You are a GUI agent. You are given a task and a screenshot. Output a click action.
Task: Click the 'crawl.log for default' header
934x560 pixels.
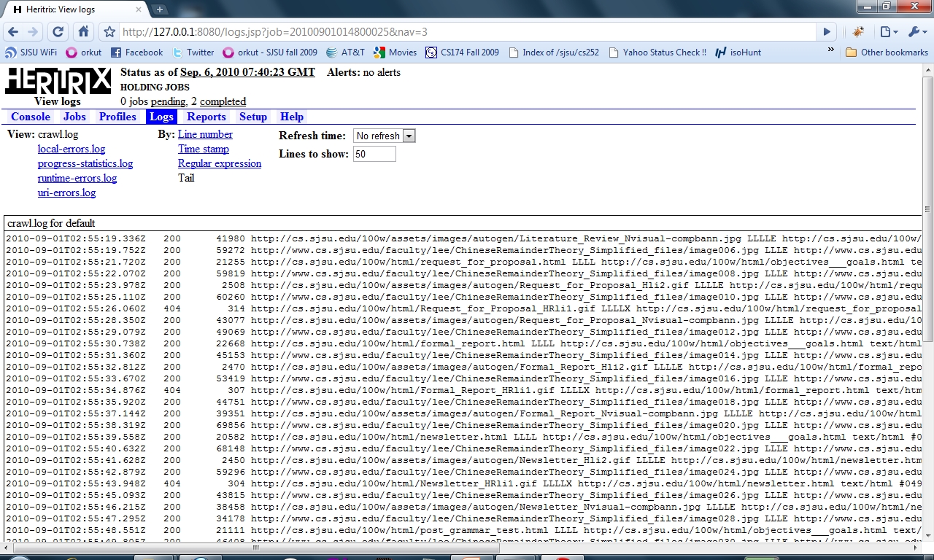(51, 223)
